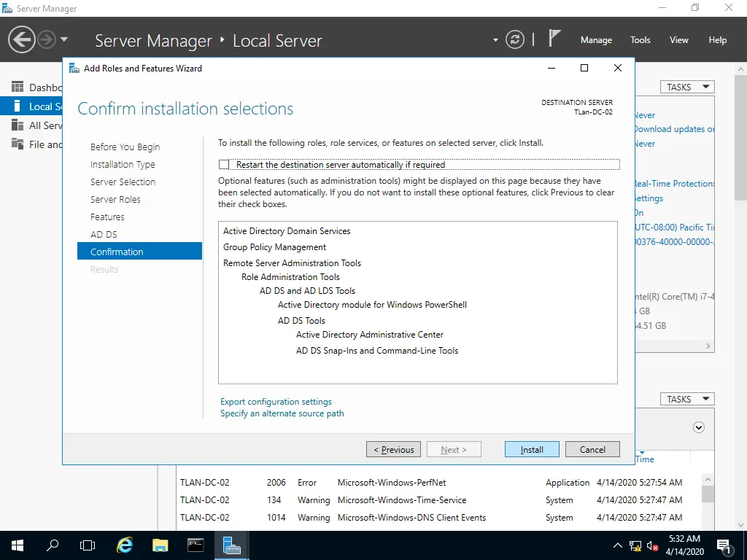
Task: Select the Dashboard icon in sidebar
Action: (x=18, y=87)
